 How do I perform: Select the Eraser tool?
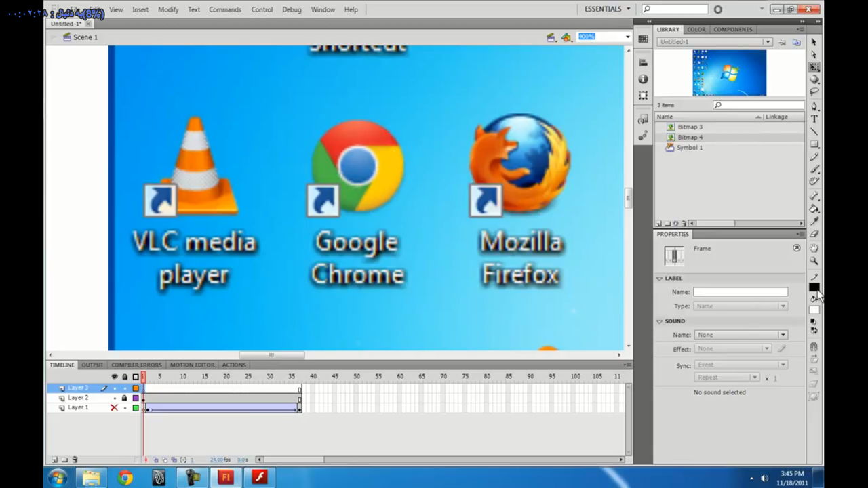coord(814,233)
